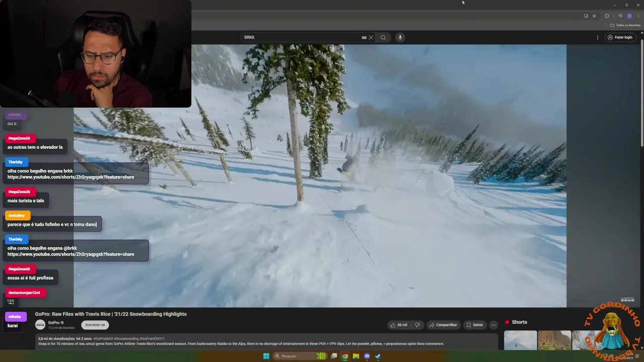
Task: Subscribe using the Inscrever-se button
Action: pos(95,325)
